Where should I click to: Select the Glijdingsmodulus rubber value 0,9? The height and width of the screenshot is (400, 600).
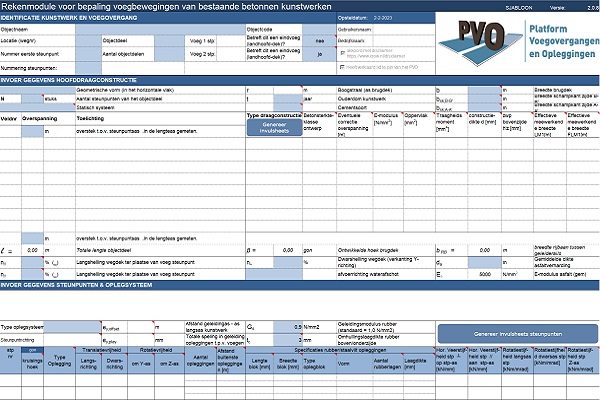click(288, 327)
